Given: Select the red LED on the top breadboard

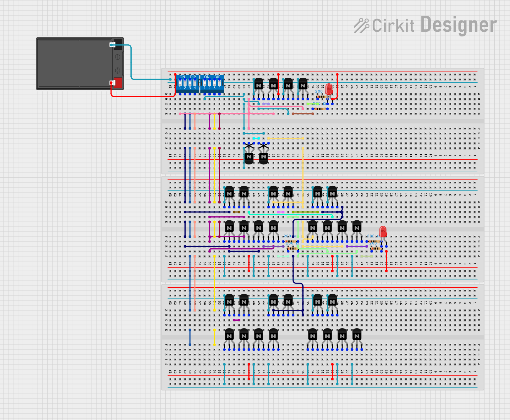Looking at the screenshot, I should tap(329, 90).
